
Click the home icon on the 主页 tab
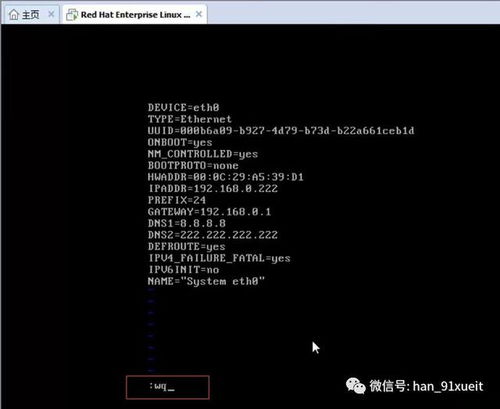(13, 14)
